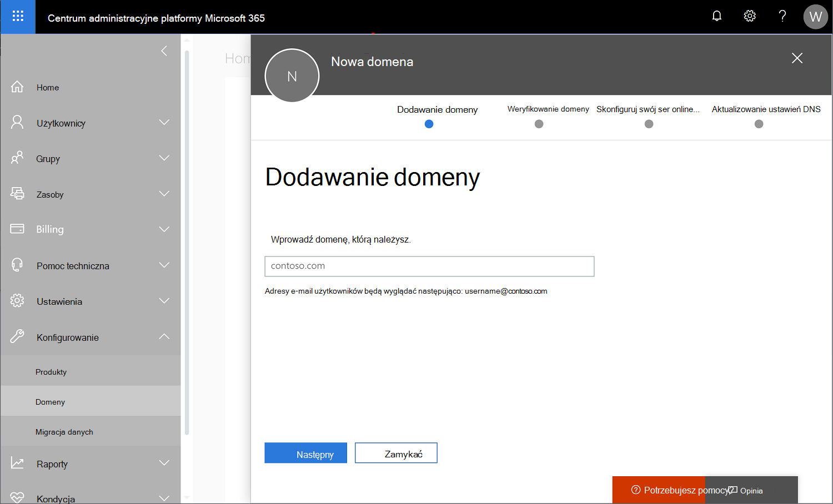Screen dimensions: 833x504
Task: Click the Następny button
Action: point(305,453)
